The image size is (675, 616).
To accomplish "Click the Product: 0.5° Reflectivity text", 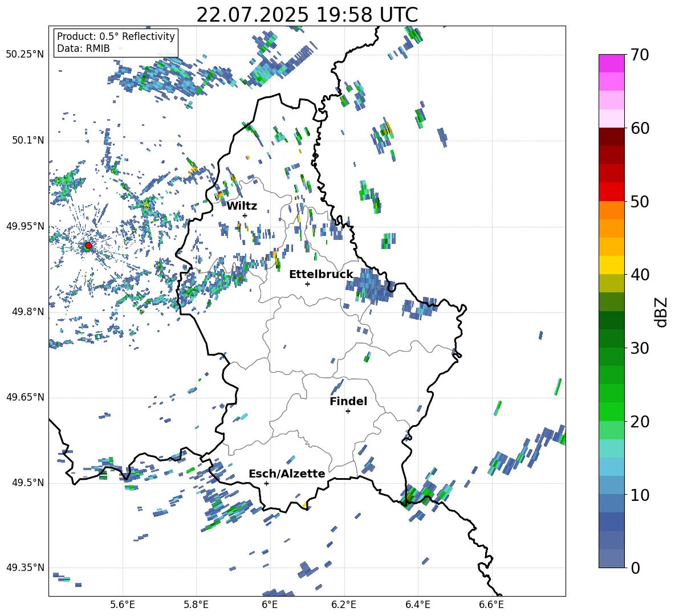I will 116,36.
